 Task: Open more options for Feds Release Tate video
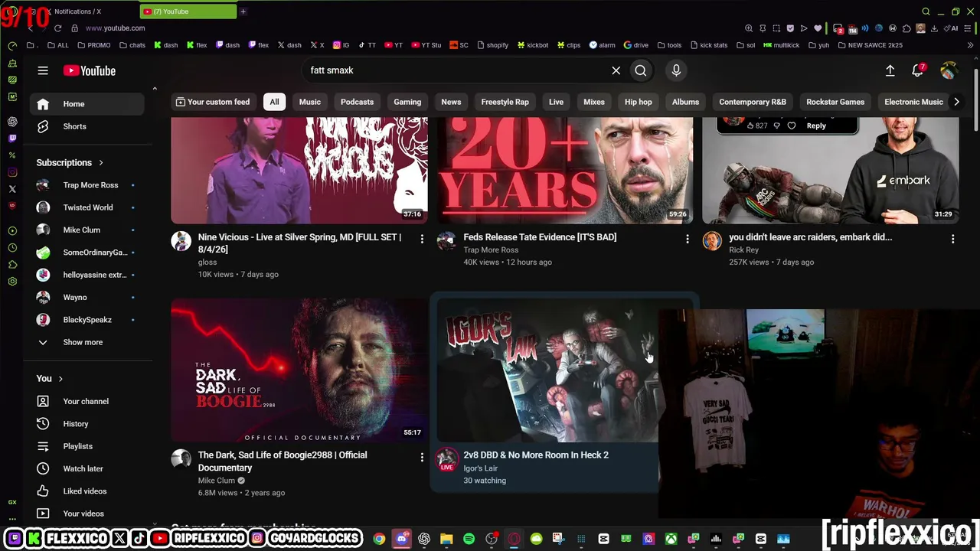(x=688, y=239)
